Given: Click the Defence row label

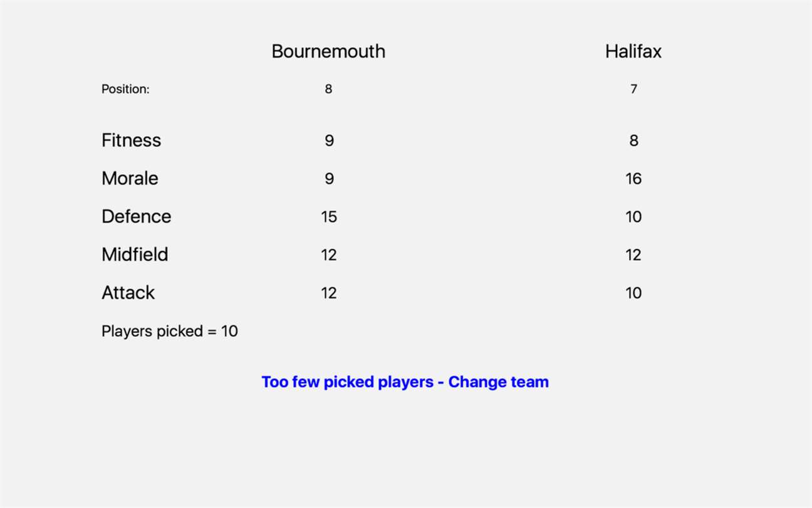Looking at the screenshot, I should [x=136, y=216].
